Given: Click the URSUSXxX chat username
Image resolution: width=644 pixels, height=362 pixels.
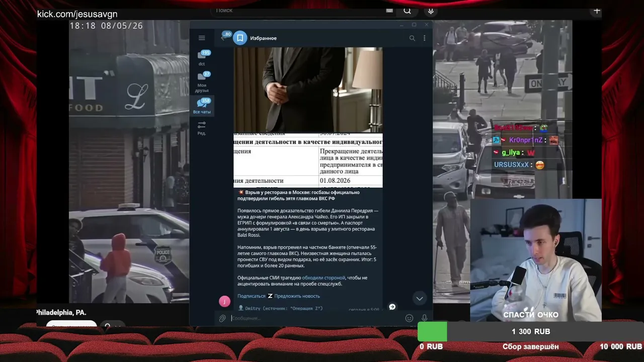Looking at the screenshot, I should point(511,164).
